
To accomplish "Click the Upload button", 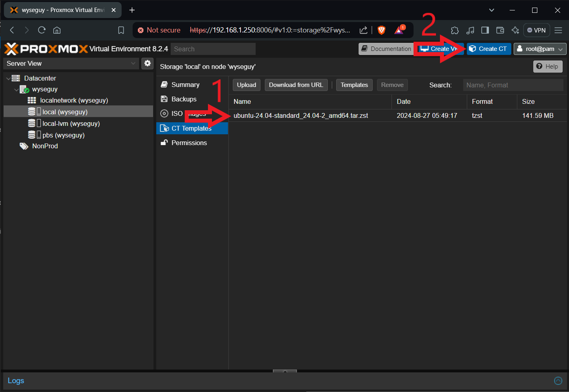I will [x=246, y=85].
